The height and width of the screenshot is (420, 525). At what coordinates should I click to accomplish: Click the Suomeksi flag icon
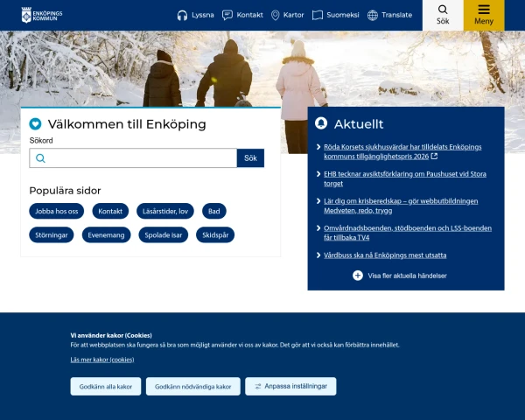[x=318, y=15]
